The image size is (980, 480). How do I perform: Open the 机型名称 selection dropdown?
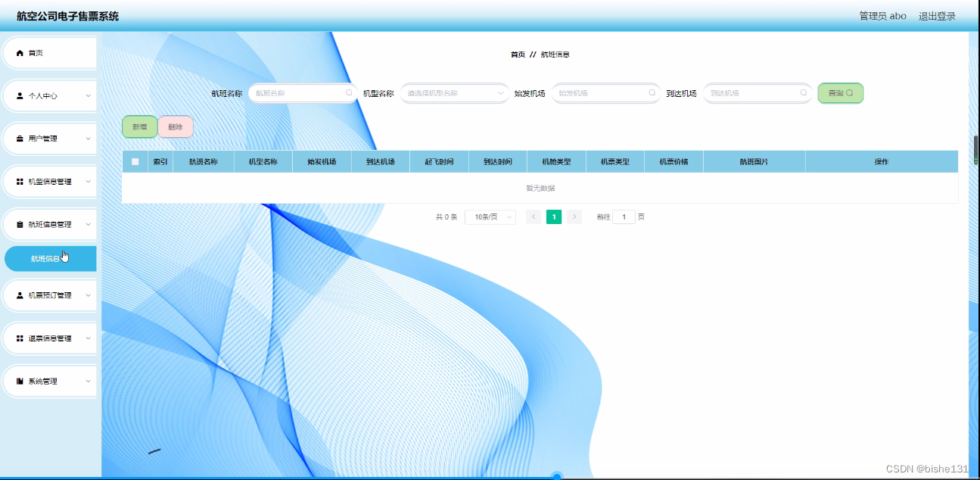coord(454,92)
